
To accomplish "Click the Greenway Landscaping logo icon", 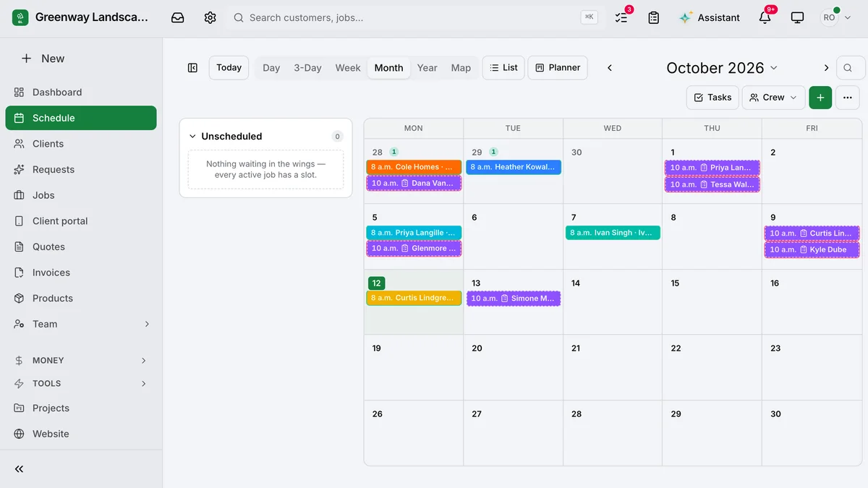I will 20,17.
